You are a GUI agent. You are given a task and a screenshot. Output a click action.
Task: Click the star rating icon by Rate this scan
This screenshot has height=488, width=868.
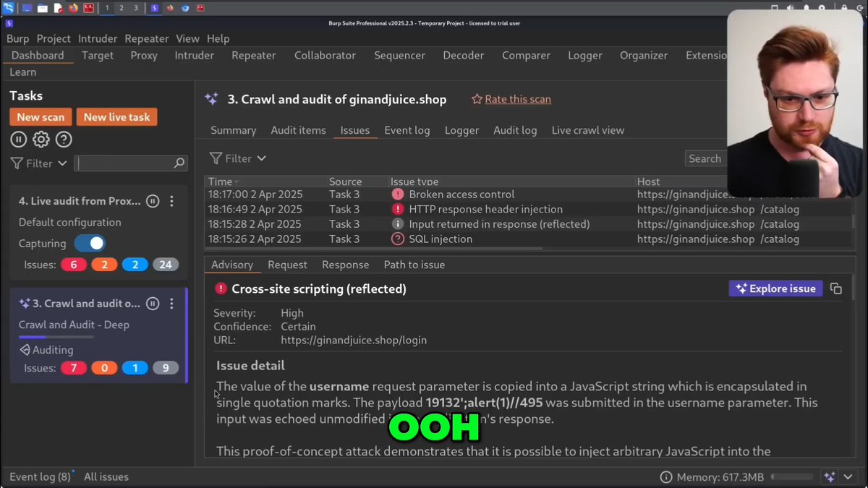pos(477,99)
